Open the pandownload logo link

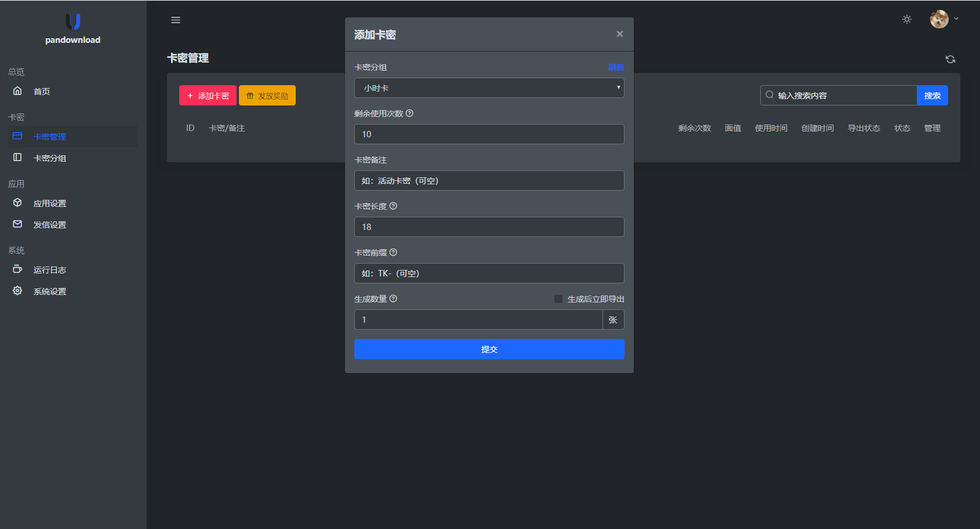click(x=72, y=28)
